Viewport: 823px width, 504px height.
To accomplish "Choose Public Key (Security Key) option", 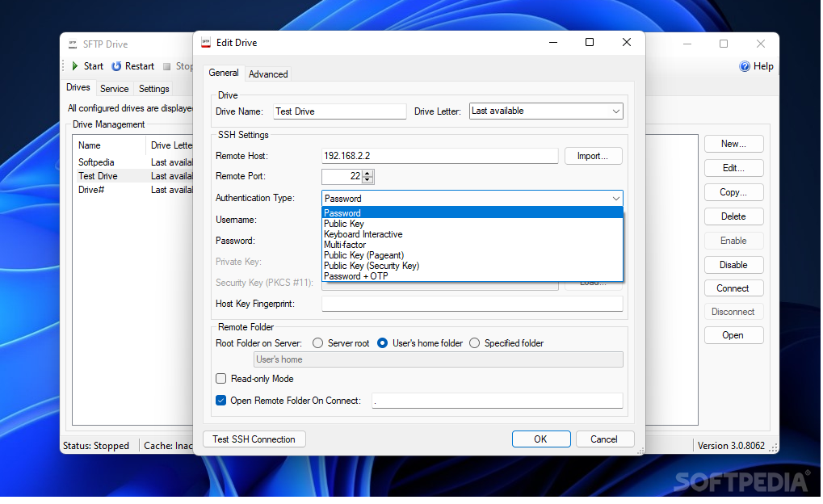I will coord(472,266).
